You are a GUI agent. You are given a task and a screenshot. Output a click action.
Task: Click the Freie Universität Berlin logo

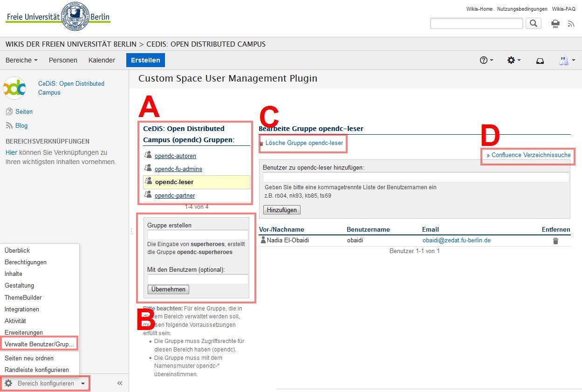(58, 17)
